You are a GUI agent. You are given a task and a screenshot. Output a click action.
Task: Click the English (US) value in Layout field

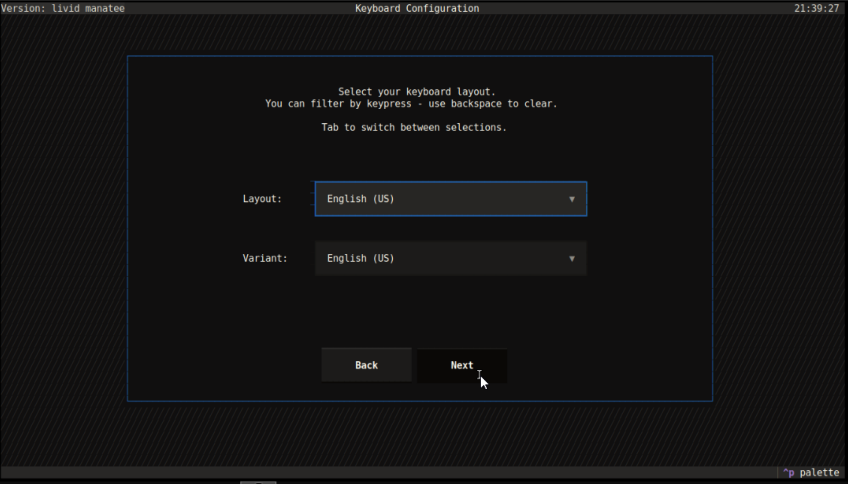tap(361, 199)
